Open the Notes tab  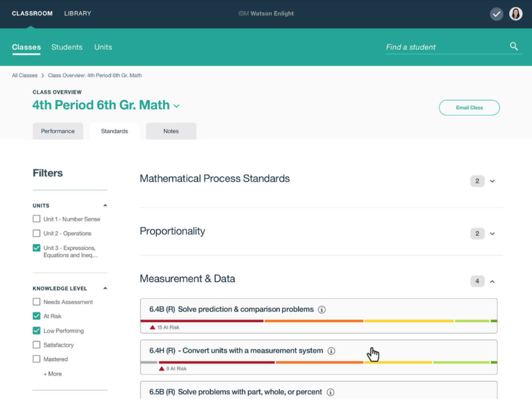(x=171, y=131)
